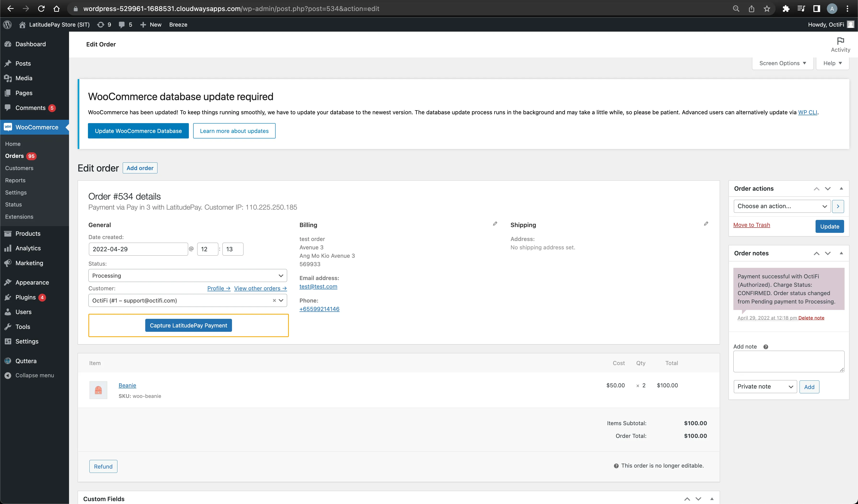This screenshot has height=504, width=858.
Task: Bookmark this page with the star icon
Action: (x=767, y=9)
